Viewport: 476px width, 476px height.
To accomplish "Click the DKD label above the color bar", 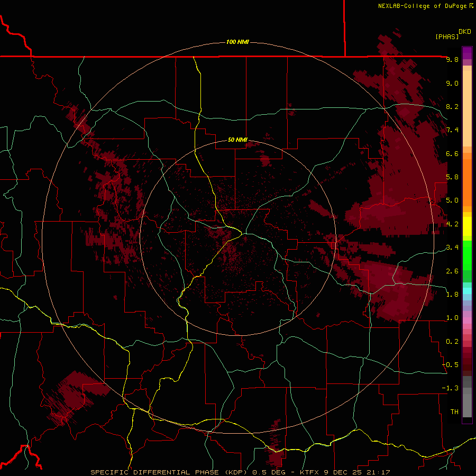I will point(465,32).
